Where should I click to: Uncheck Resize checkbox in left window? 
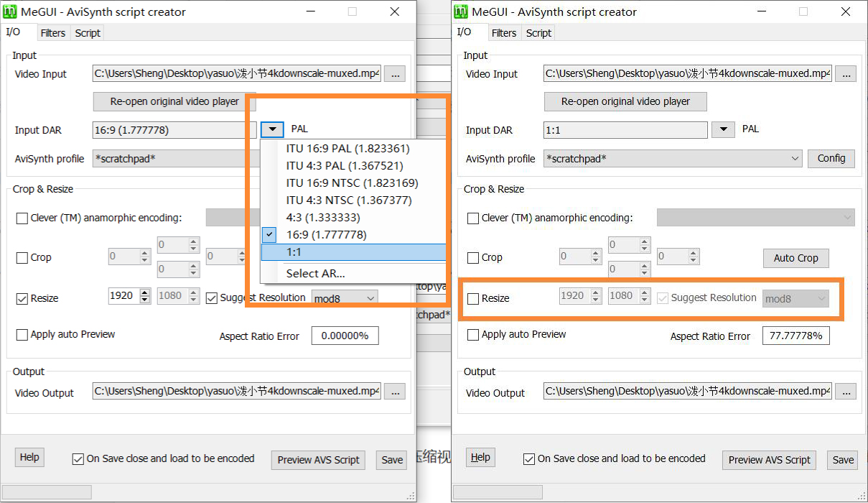point(22,298)
